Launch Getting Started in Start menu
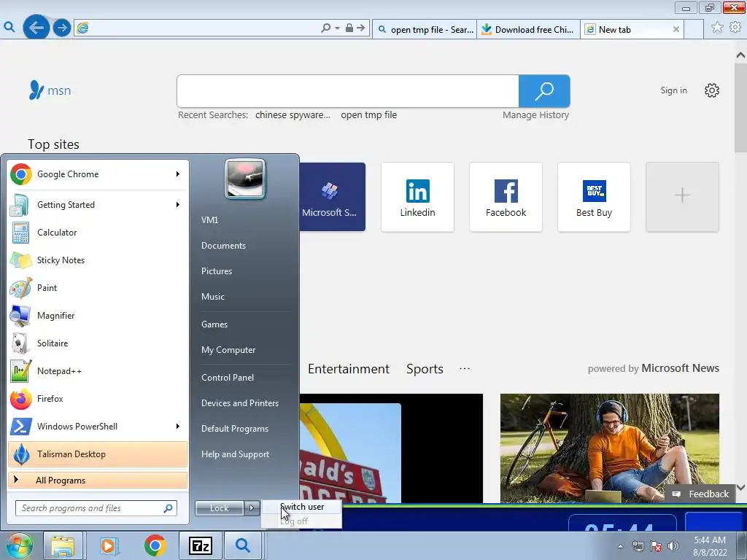 point(97,205)
